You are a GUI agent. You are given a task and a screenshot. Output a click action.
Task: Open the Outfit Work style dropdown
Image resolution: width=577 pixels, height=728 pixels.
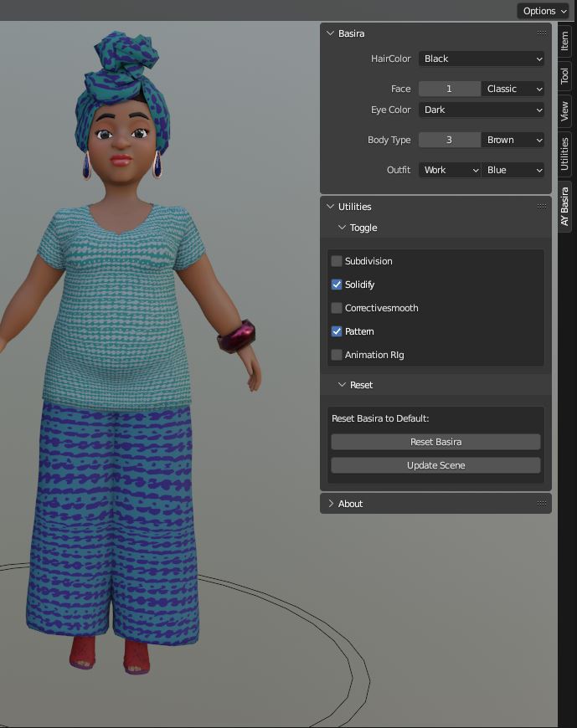(x=450, y=170)
